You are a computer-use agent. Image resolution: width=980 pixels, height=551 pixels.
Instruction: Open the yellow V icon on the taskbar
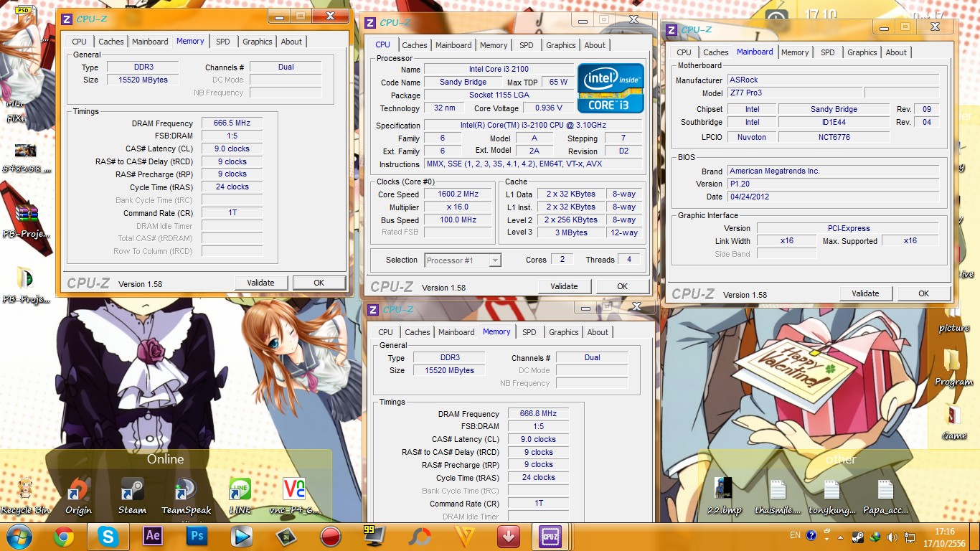[464, 536]
